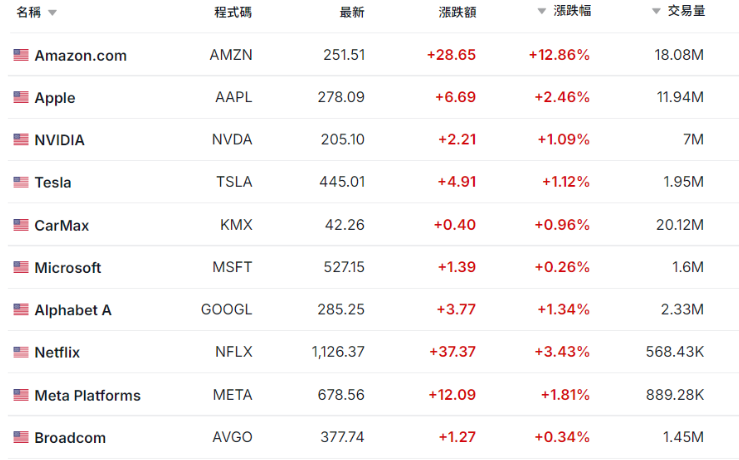Click the US flag icon beside CarMax
The image size is (739, 460).
[x=21, y=225]
